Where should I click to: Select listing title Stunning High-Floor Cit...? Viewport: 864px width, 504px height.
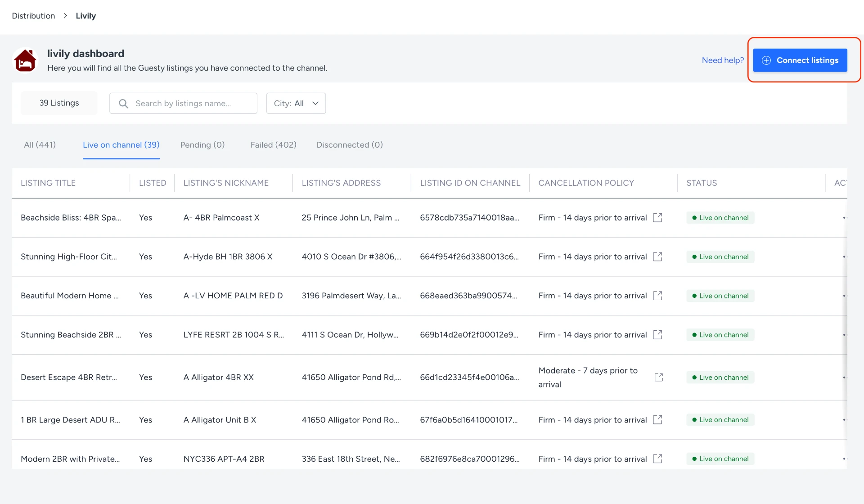point(69,257)
